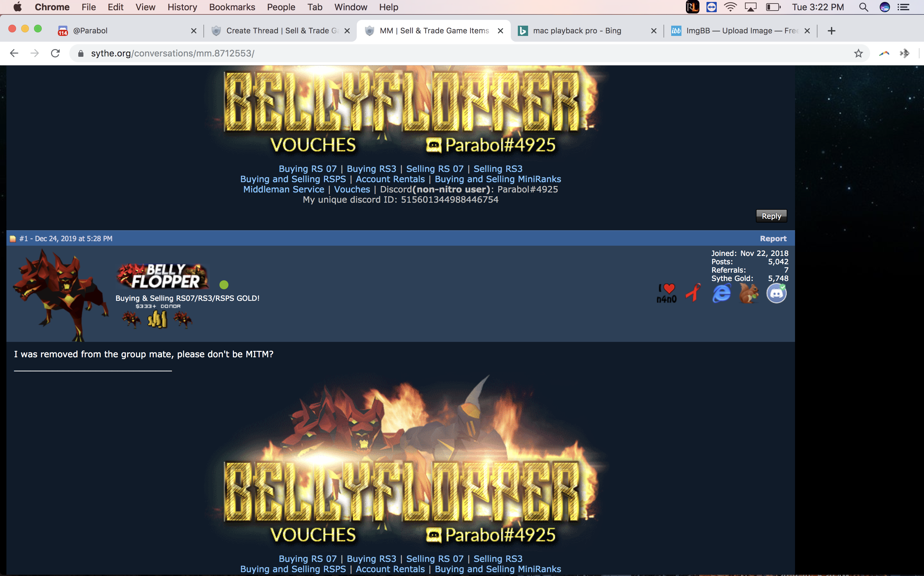Click the Report link on post #1
The image size is (924, 576).
[773, 239]
